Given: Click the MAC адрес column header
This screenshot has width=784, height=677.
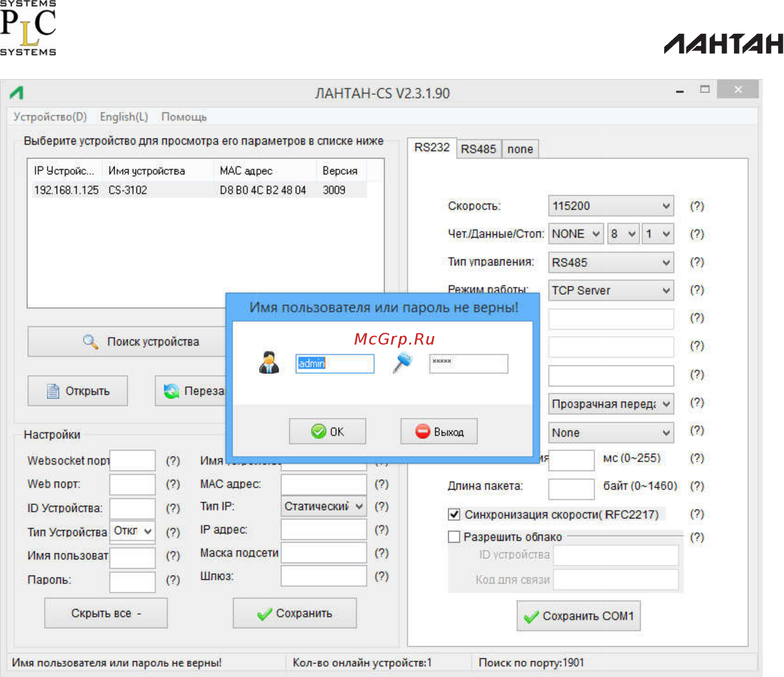Looking at the screenshot, I should [265, 171].
